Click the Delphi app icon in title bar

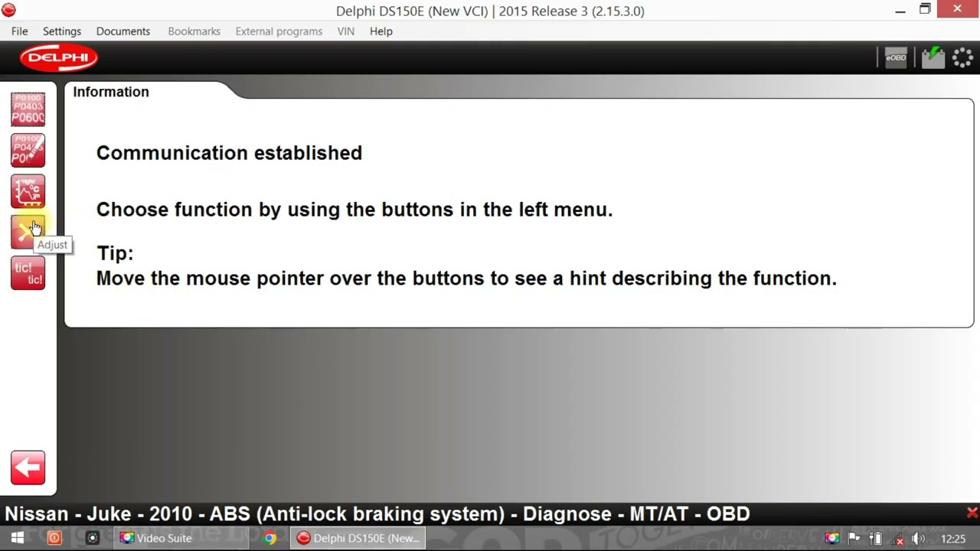pyautogui.click(x=8, y=10)
